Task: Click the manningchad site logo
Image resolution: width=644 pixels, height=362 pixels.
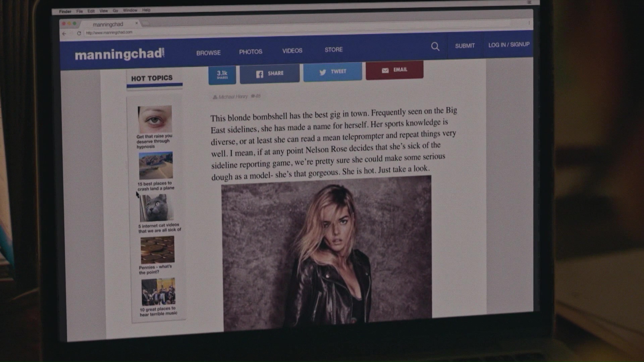Action: point(119,54)
